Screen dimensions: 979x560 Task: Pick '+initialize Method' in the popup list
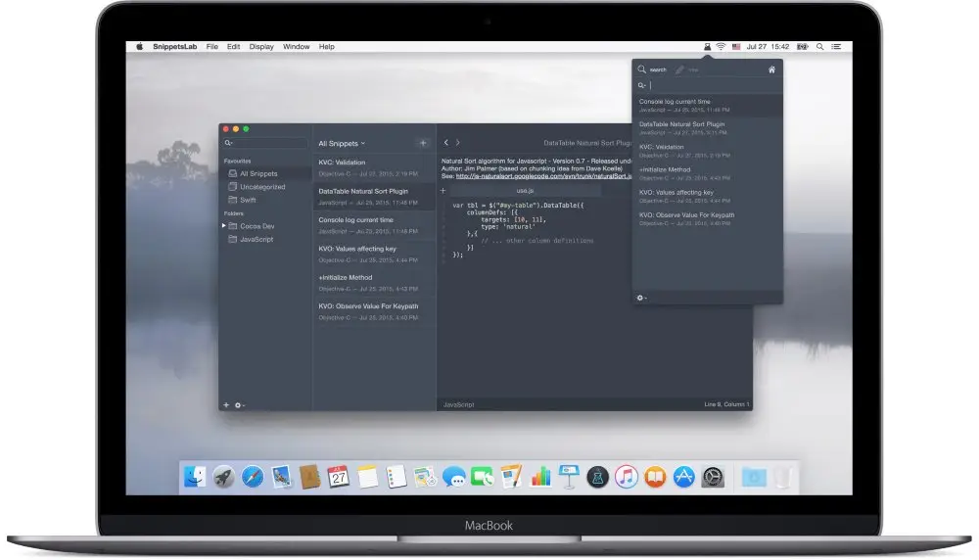pyautogui.click(x=708, y=173)
